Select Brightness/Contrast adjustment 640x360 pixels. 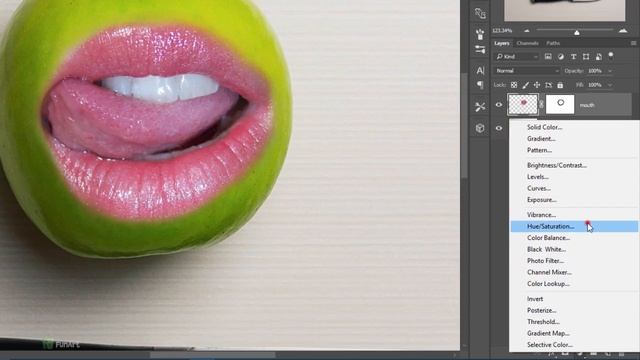(574, 165)
